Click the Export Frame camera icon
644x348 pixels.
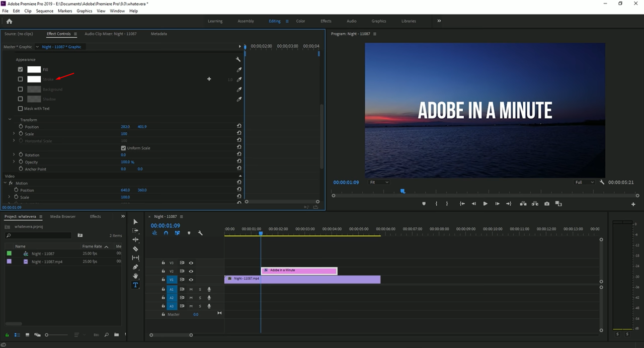547,204
